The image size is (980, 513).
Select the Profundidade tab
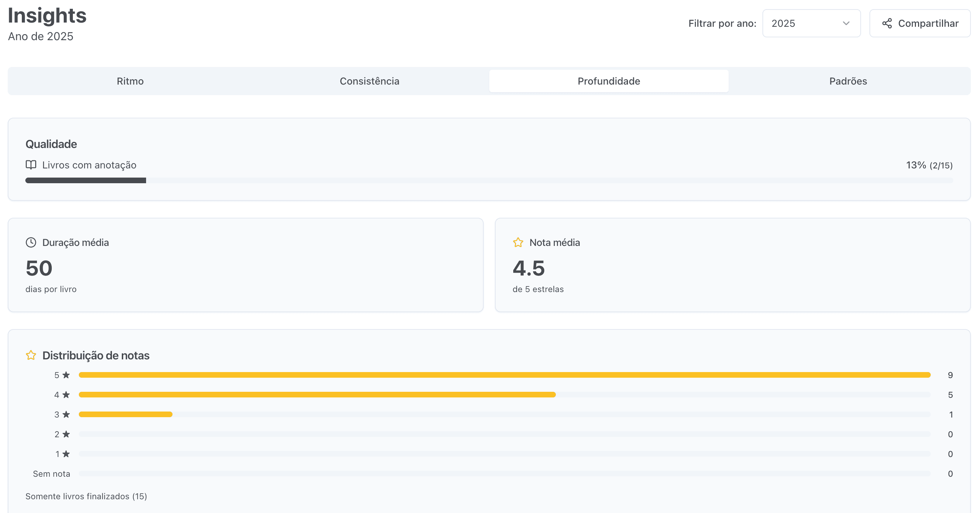(x=609, y=81)
